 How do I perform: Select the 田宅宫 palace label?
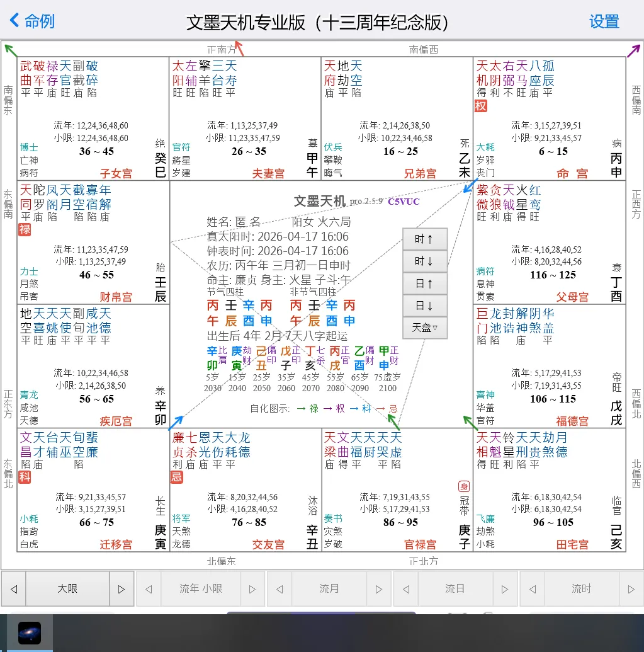click(572, 544)
